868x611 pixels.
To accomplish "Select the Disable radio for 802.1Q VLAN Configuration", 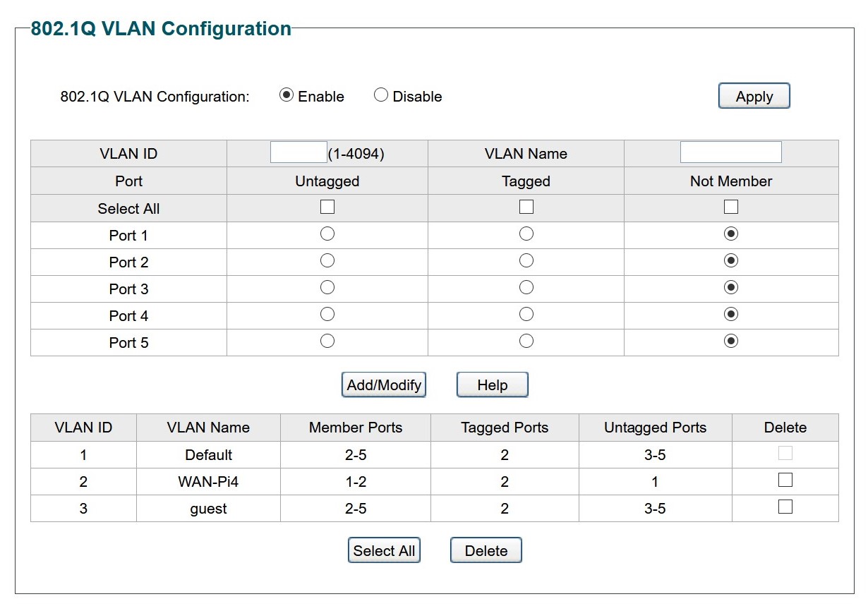I will (x=381, y=94).
